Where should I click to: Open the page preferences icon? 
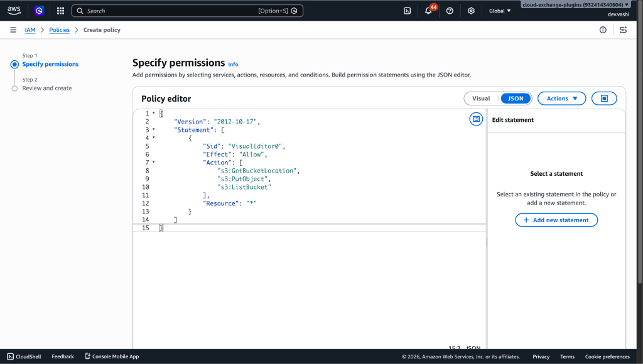pos(624,30)
